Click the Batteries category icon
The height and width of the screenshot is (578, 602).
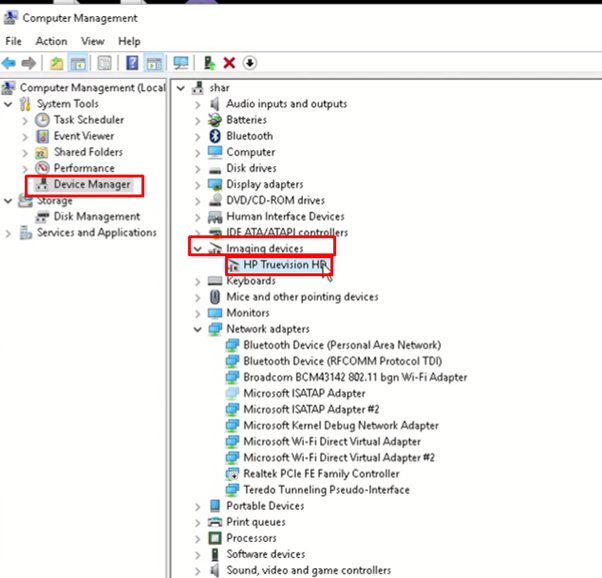click(215, 120)
